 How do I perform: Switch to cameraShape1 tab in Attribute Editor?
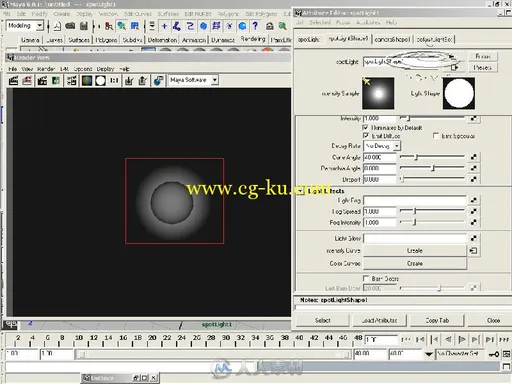click(392, 39)
